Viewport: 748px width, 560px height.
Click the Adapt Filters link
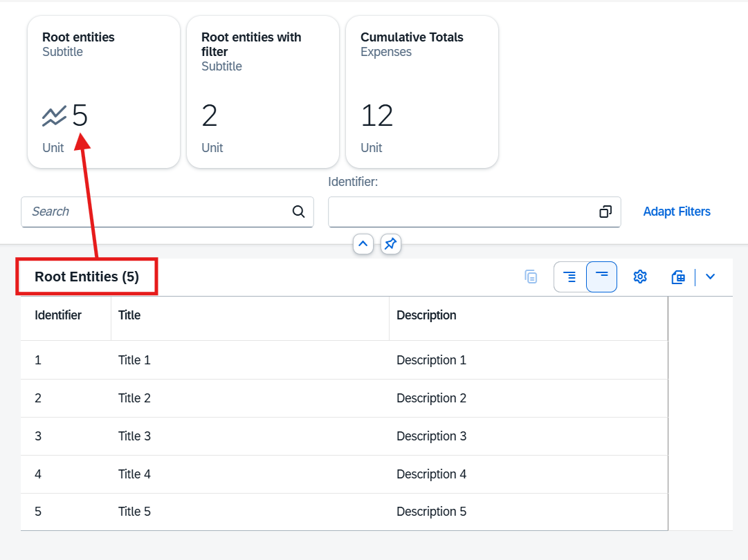click(676, 212)
